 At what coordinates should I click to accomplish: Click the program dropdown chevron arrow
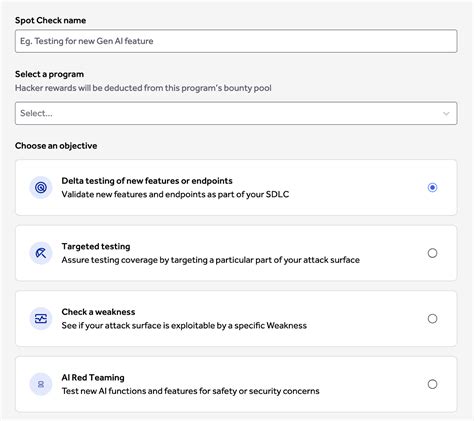click(x=446, y=114)
